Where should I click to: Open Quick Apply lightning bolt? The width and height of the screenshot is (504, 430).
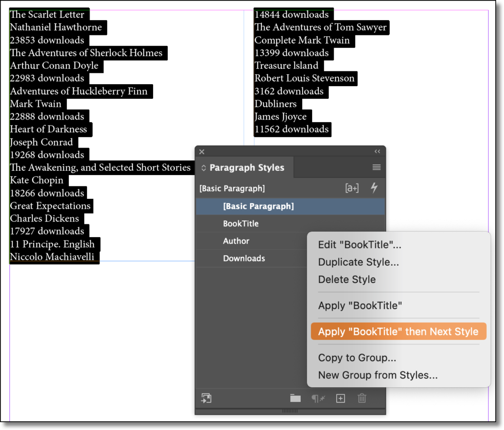(374, 187)
